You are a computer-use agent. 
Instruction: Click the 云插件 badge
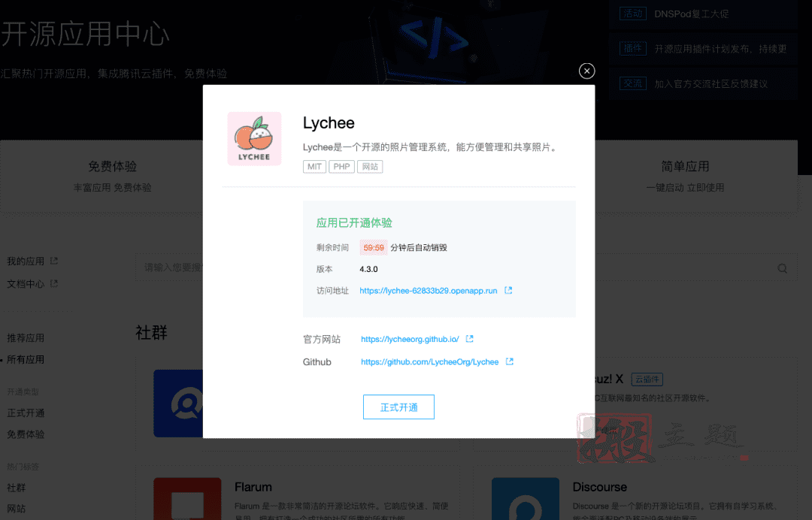click(x=647, y=379)
